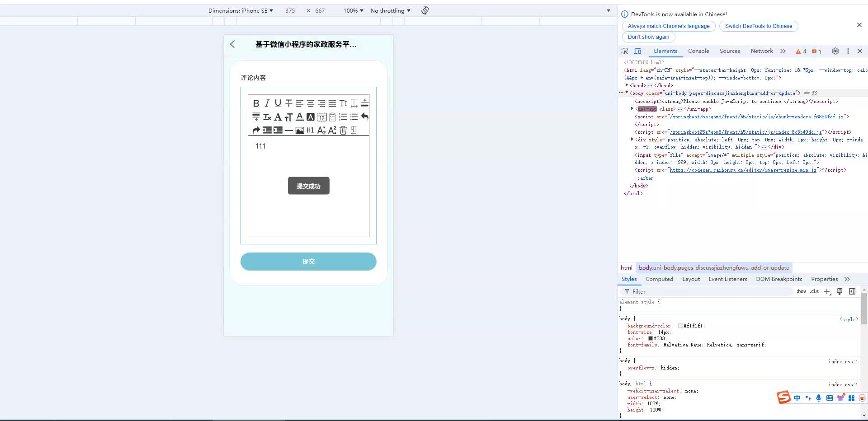The height and width of the screenshot is (421, 868).
Task: Select the undo arrow in the editor toolbar
Action: [365, 117]
